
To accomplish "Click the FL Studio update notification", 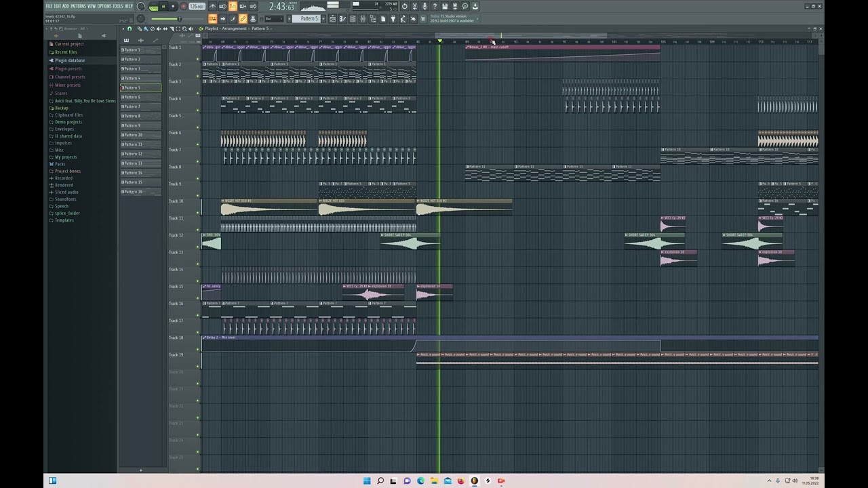I will coord(452,19).
